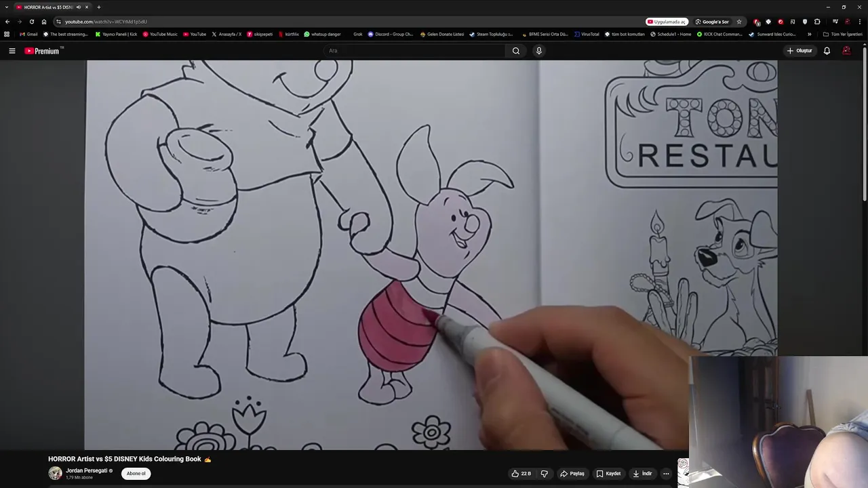Screen dimensions: 868x488
Task: Subscribe using the Abone ol button
Action: tap(136, 474)
